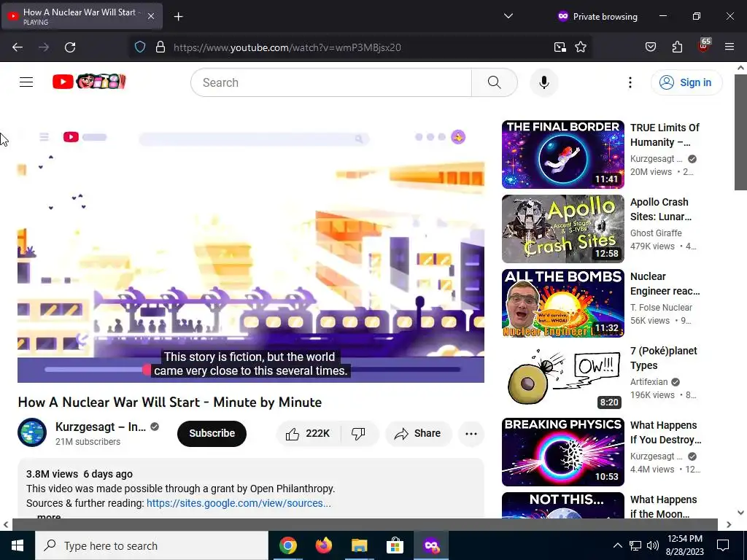Screen dimensions: 747x560
Task: Open File Explorer from taskbar
Action: tap(360, 545)
